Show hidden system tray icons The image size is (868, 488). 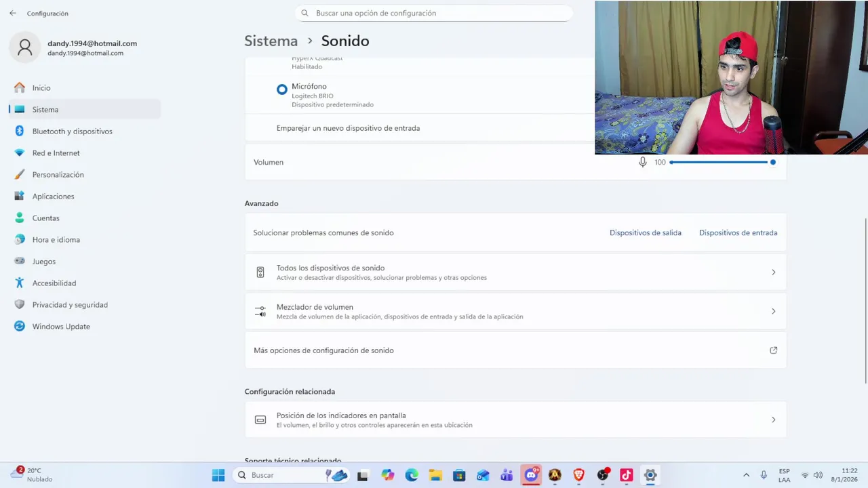click(747, 476)
